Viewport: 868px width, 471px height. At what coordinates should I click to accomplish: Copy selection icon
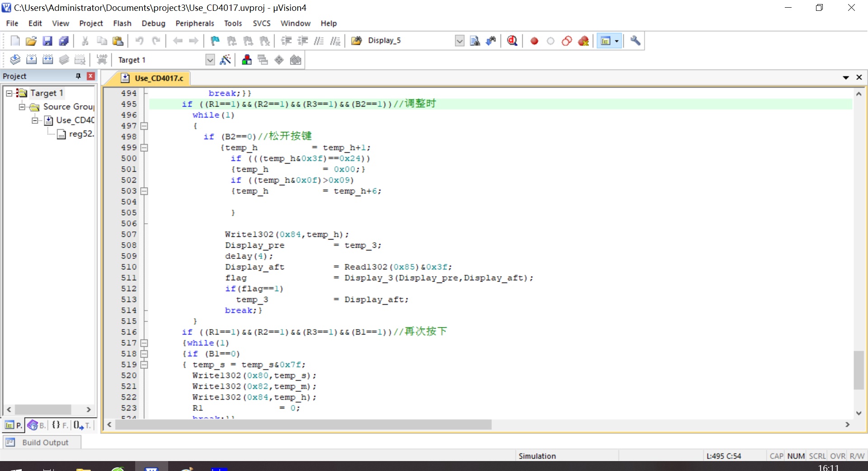pos(102,41)
